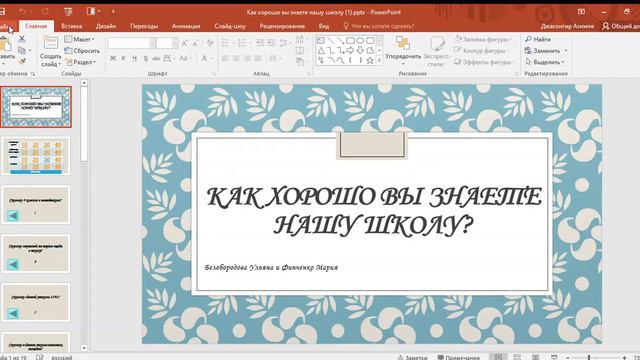Open the Вид ribbon tab
The width and height of the screenshot is (640, 360).
[x=324, y=26]
